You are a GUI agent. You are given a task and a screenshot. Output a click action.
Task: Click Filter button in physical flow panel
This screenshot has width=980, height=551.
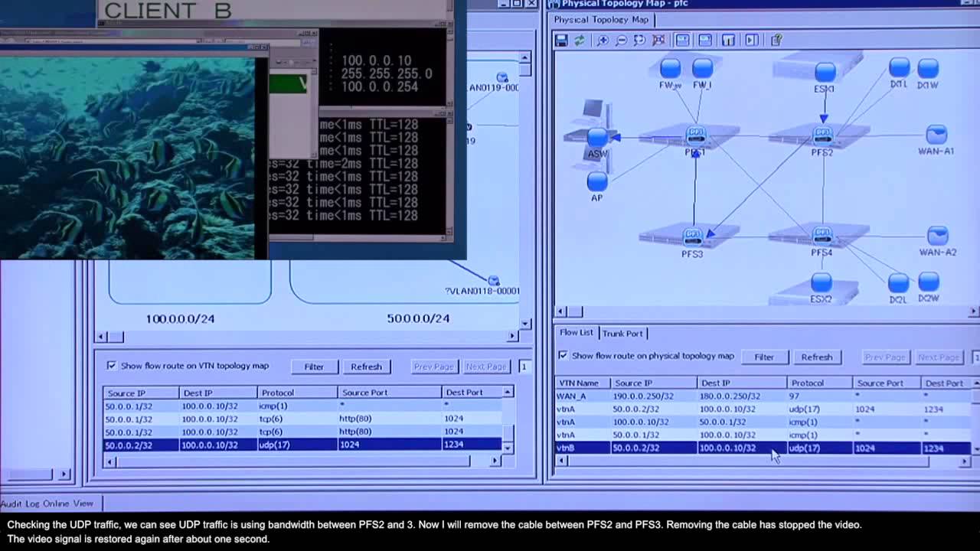click(764, 357)
